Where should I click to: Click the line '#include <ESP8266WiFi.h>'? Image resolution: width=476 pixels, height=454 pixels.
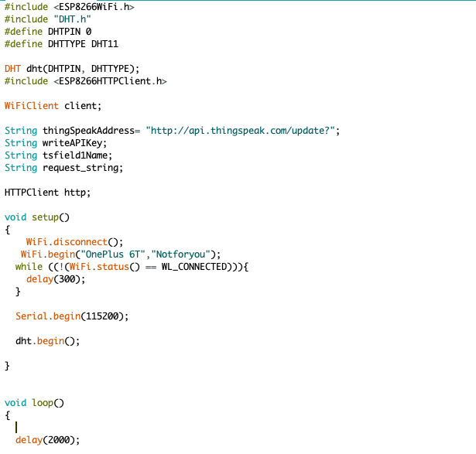[x=70, y=7]
